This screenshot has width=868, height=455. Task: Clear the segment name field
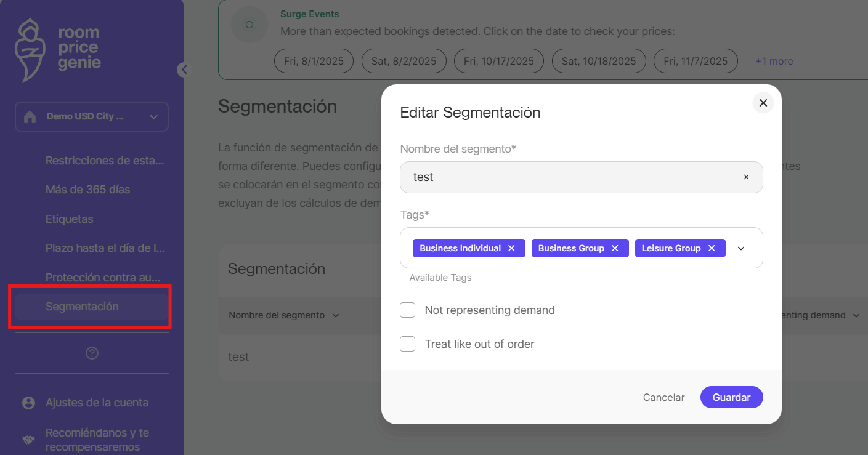(746, 177)
